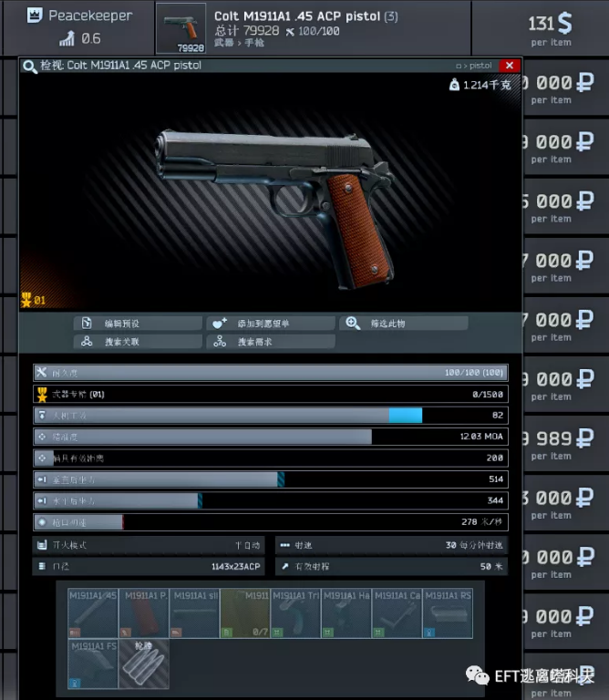Click the 耐久度 durability bar

point(271,372)
